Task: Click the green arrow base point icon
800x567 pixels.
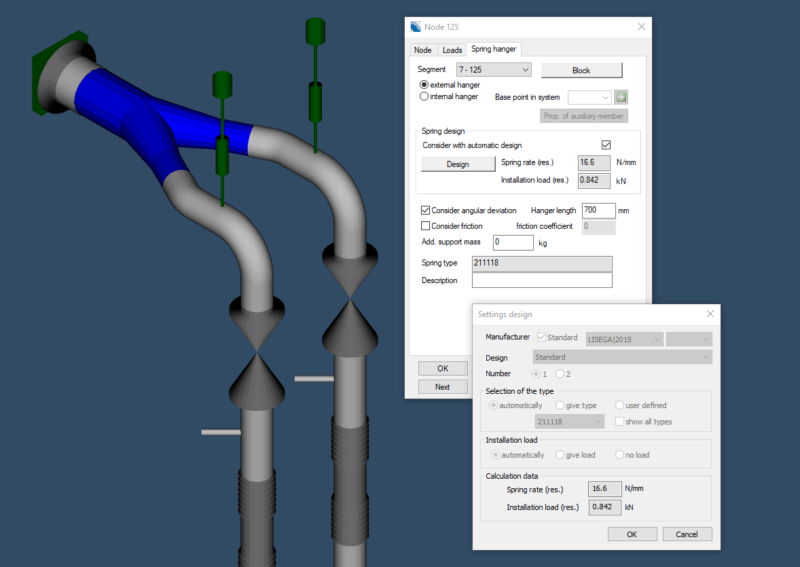Action: click(x=620, y=97)
